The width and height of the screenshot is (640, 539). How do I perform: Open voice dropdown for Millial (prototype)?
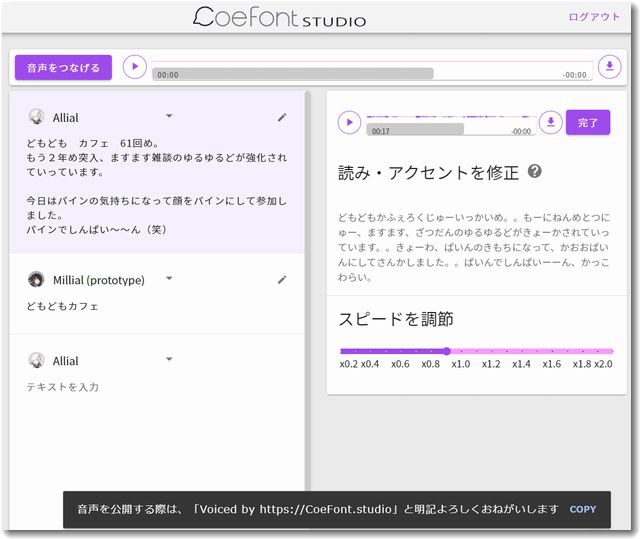coord(169,279)
